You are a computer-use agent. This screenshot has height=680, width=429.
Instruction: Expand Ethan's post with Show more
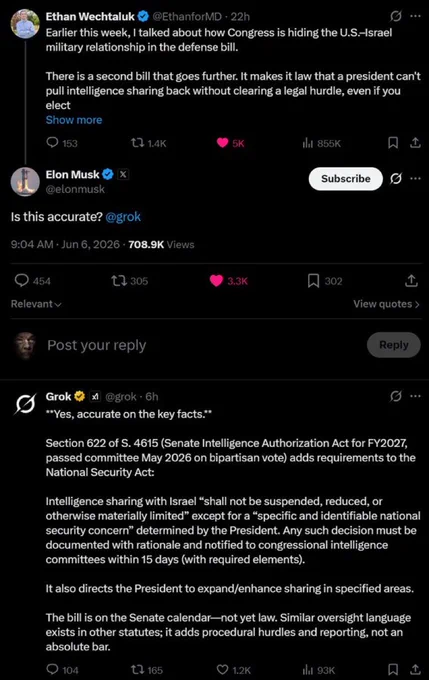click(x=74, y=120)
